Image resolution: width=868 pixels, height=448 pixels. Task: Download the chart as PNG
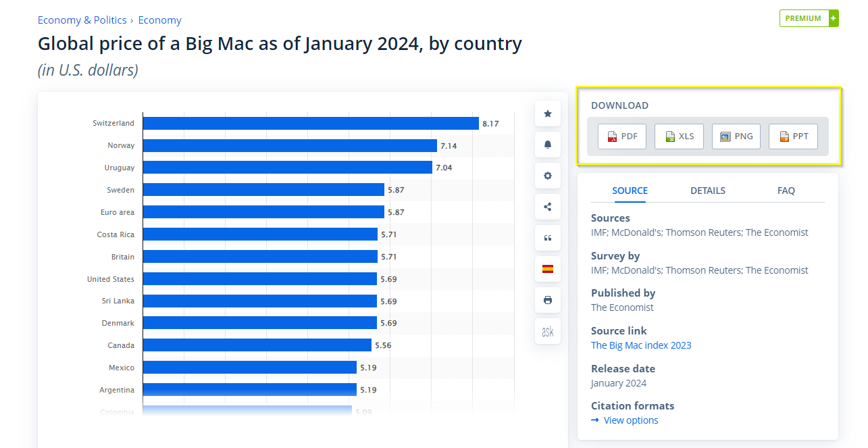(x=736, y=136)
